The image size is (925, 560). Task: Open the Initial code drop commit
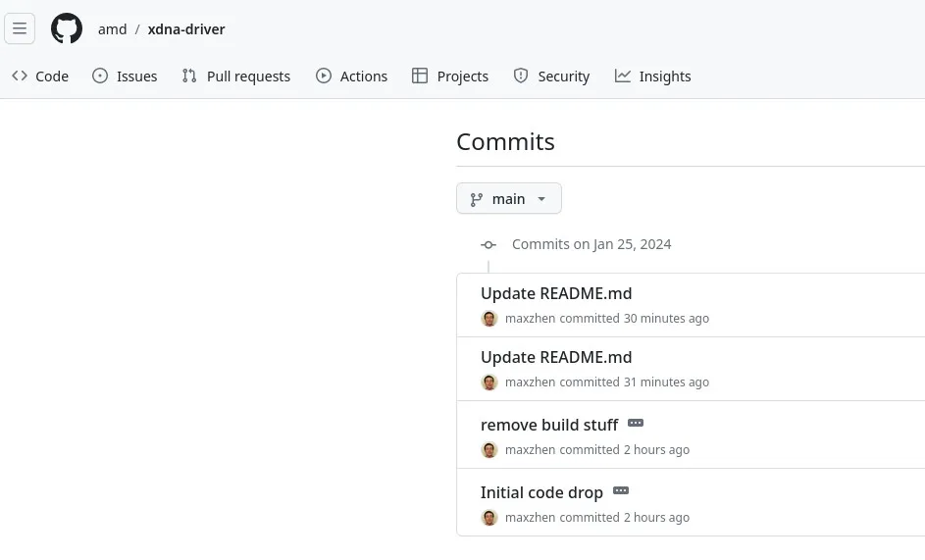coord(541,492)
